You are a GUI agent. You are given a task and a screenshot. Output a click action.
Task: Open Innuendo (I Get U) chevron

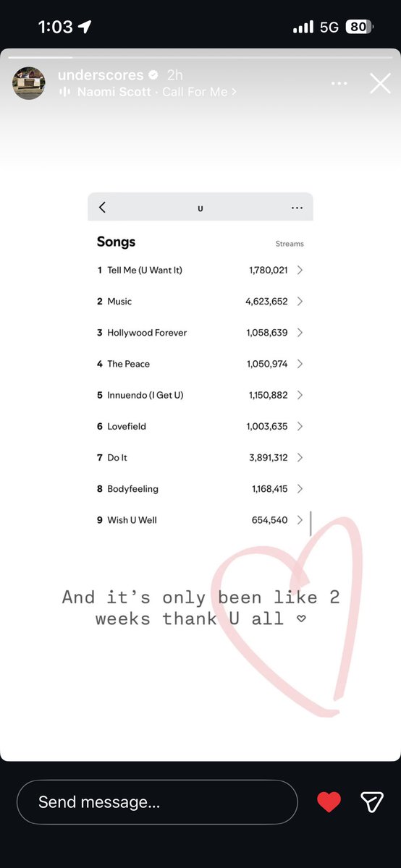pyautogui.click(x=300, y=395)
